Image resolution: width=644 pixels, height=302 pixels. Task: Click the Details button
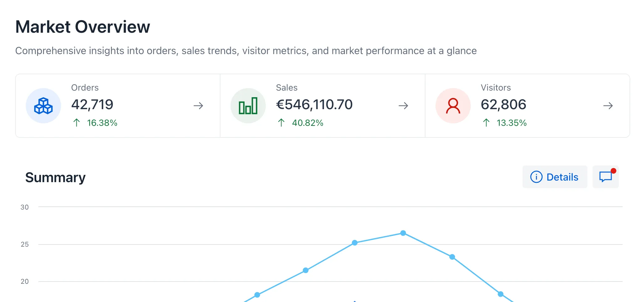(x=555, y=177)
